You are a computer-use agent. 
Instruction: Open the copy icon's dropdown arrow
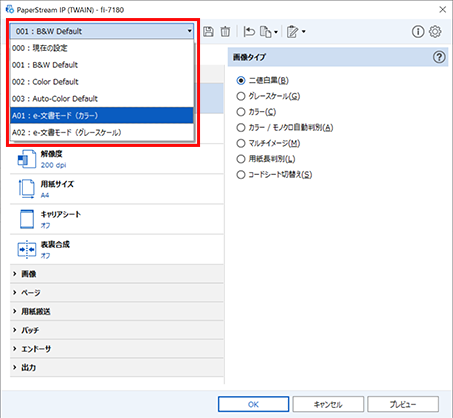click(x=276, y=32)
